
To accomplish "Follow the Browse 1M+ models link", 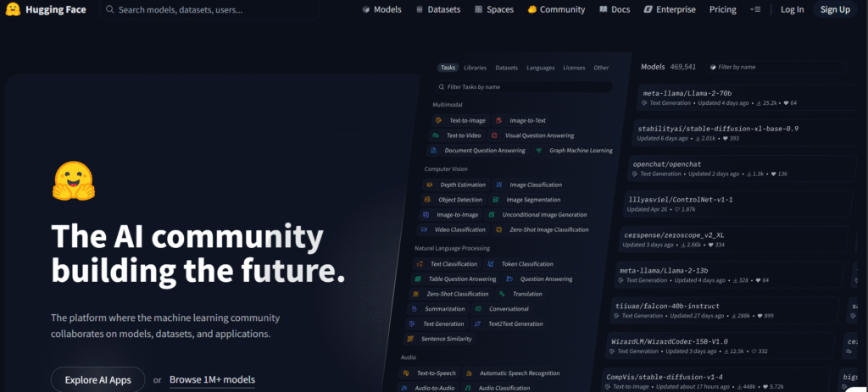I will [x=212, y=380].
